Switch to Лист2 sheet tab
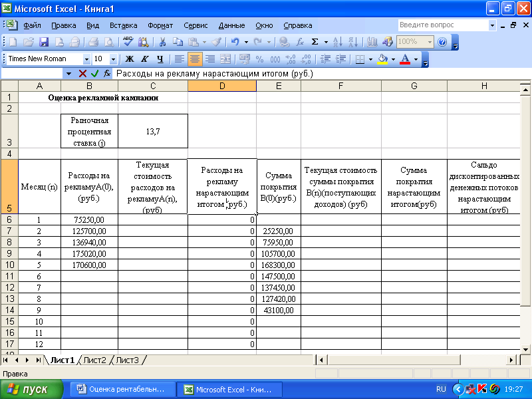Image resolution: width=532 pixels, height=399 pixels. tap(94, 360)
